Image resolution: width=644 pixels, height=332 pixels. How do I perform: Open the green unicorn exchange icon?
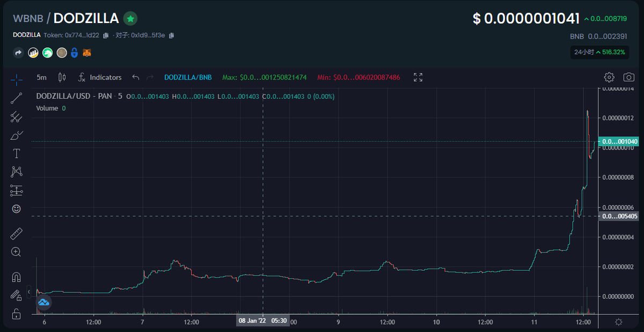(47, 53)
